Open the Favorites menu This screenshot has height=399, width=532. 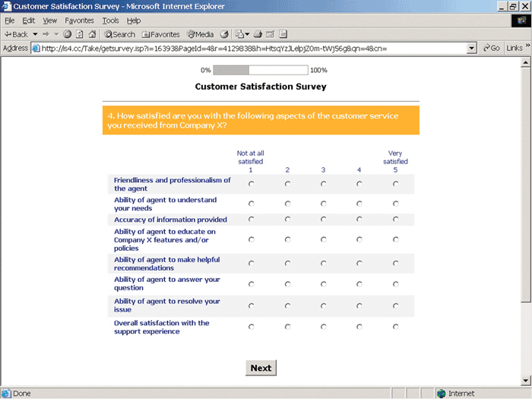tap(79, 21)
